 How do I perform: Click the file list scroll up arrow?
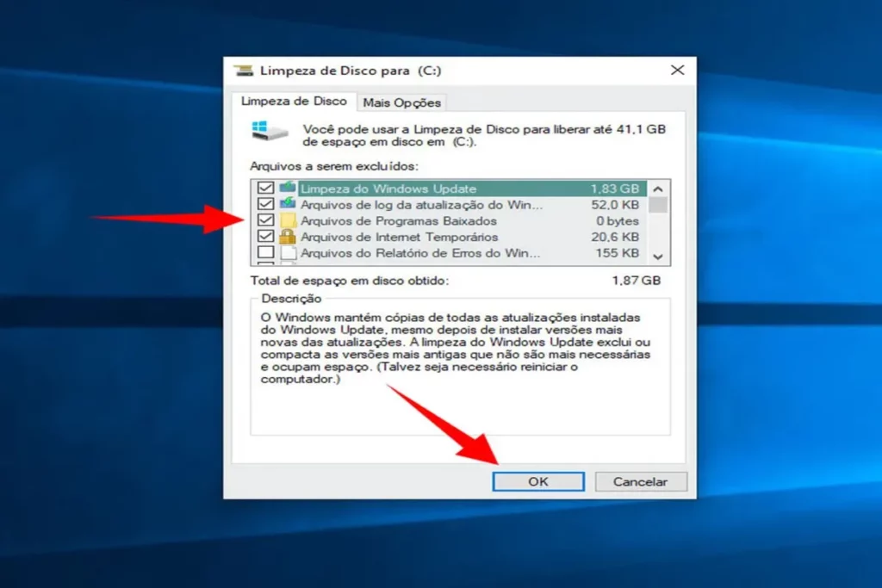(658, 189)
